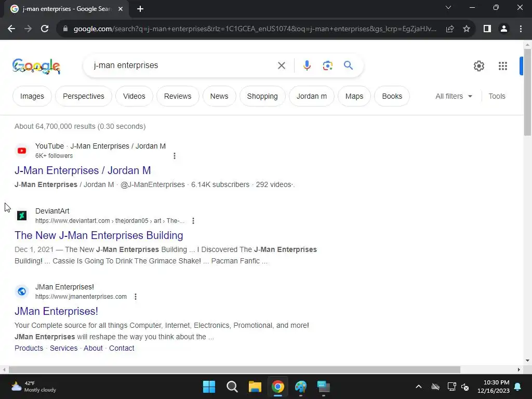Share this page from the address bar

coord(450,29)
